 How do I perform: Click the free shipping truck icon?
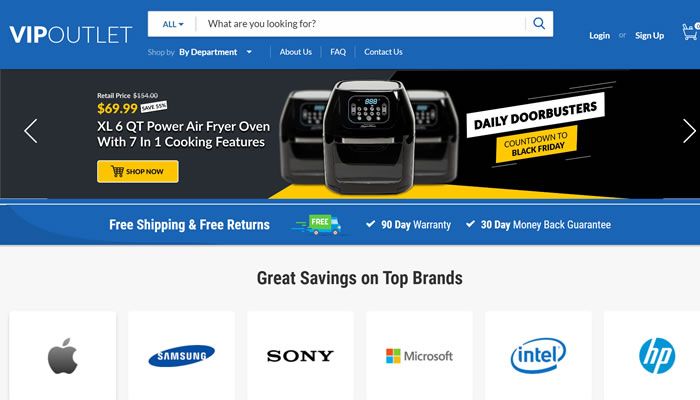click(320, 225)
